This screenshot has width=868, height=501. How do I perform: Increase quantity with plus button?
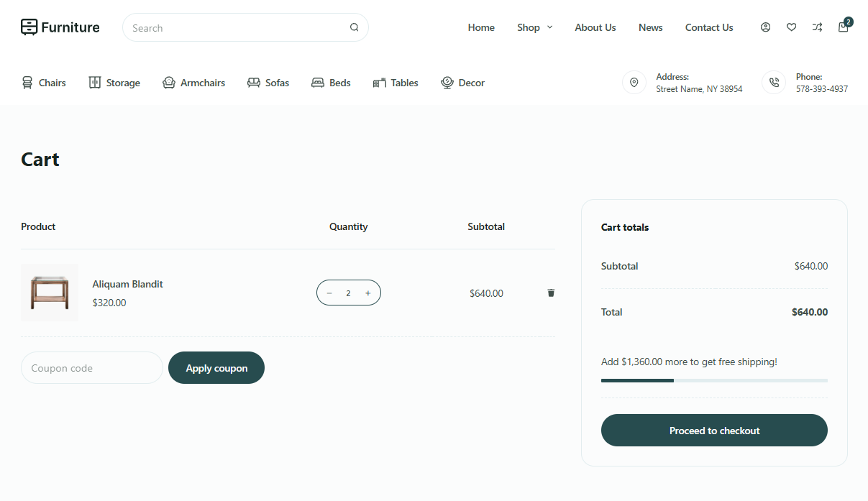(x=368, y=293)
